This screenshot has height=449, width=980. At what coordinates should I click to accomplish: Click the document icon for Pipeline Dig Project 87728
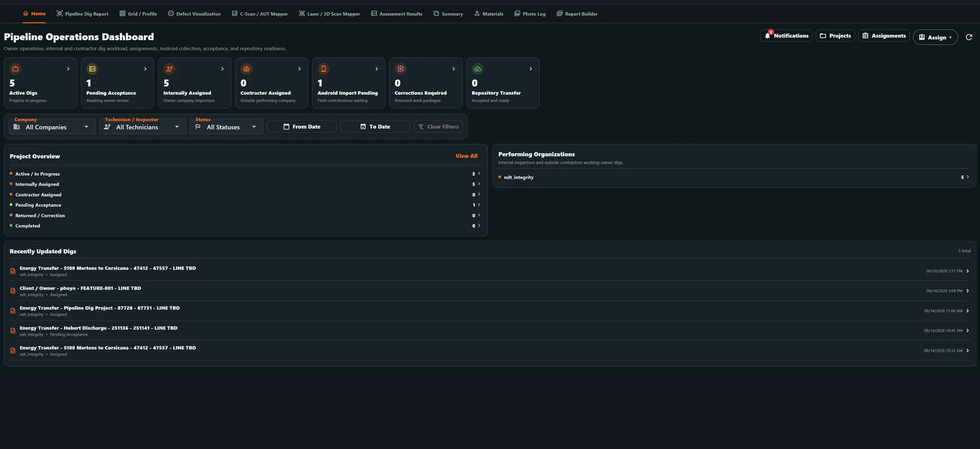(x=13, y=311)
